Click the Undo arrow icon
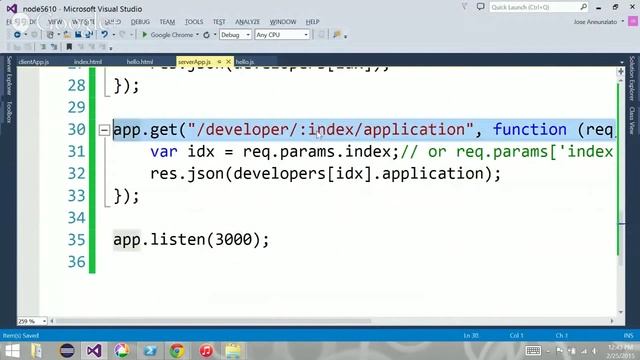Viewport: 640px width, 360px height. click(104, 35)
